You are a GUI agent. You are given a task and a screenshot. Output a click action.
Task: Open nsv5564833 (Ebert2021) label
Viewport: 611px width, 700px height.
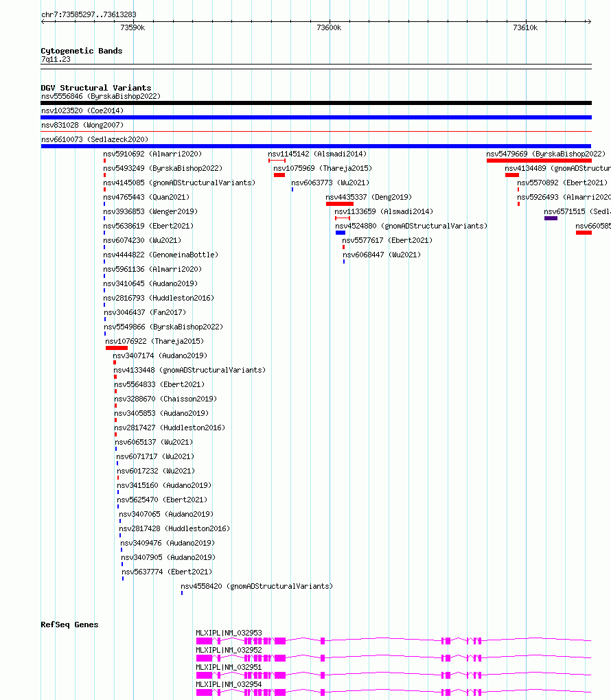[x=159, y=384]
